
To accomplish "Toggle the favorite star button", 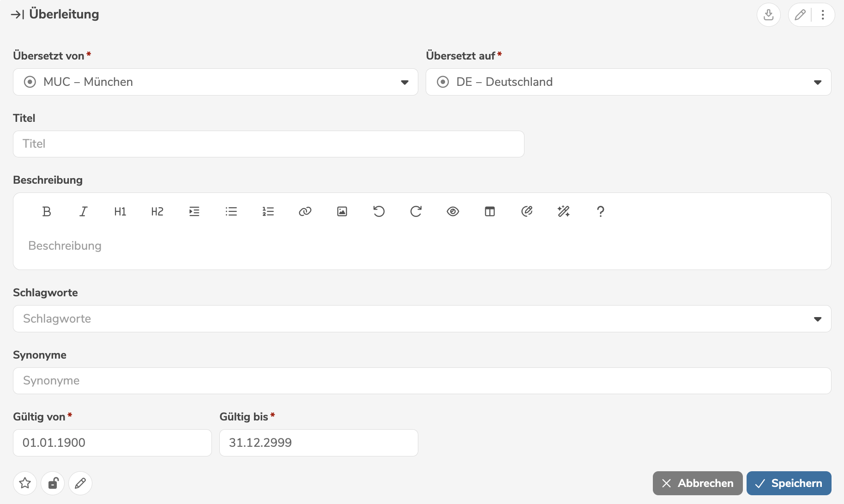I will coord(25,483).
